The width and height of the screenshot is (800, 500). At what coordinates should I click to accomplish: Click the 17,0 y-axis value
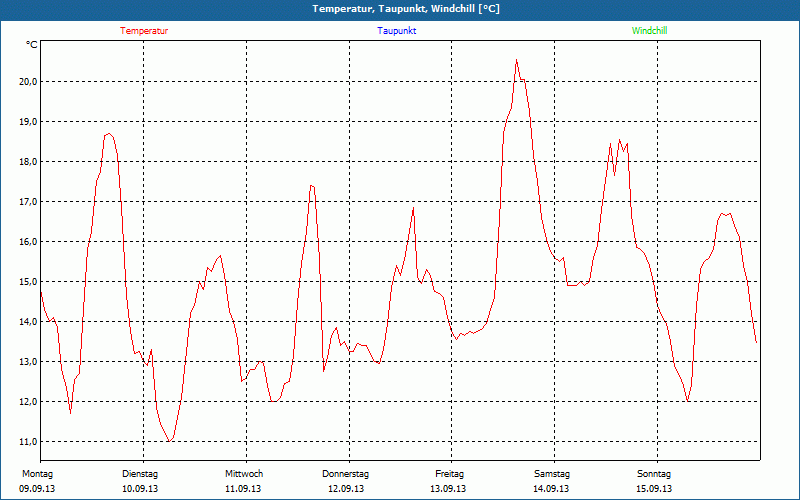point(28,202)
